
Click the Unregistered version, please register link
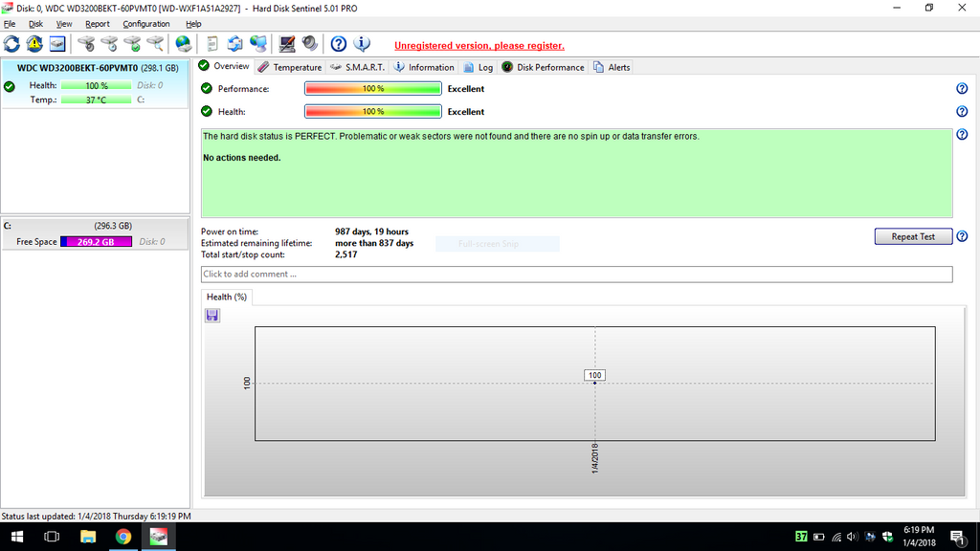(479, 46)
